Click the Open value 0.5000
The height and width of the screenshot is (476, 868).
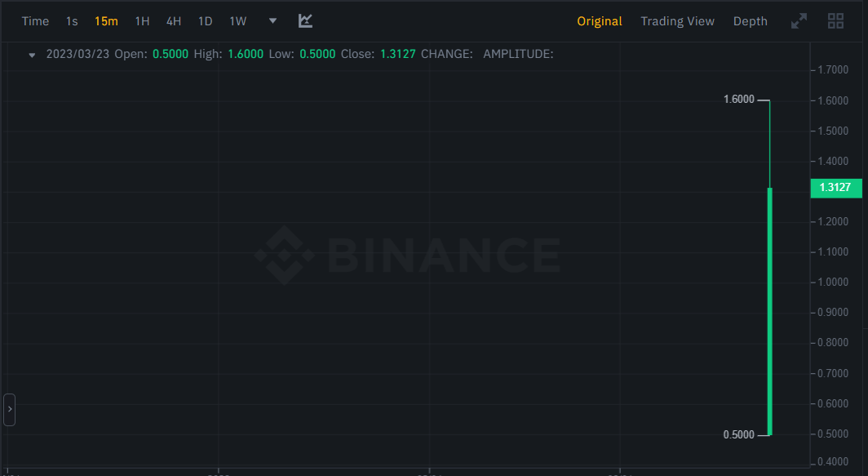170,55
